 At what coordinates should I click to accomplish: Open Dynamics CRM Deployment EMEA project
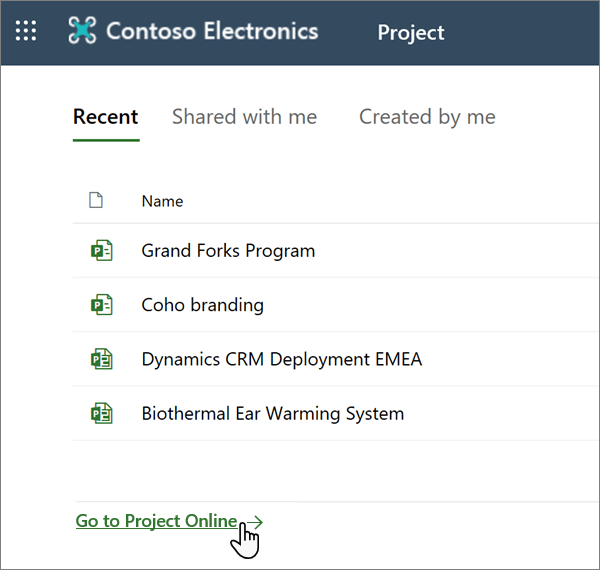[282, 360]
